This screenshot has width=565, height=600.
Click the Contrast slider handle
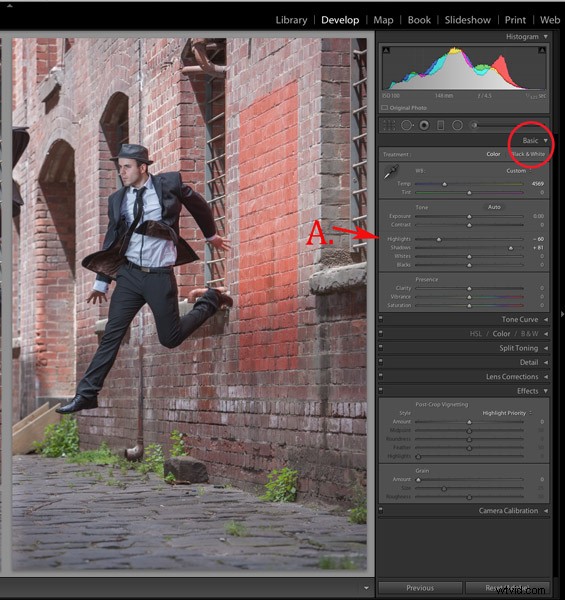tap(469, 225)
